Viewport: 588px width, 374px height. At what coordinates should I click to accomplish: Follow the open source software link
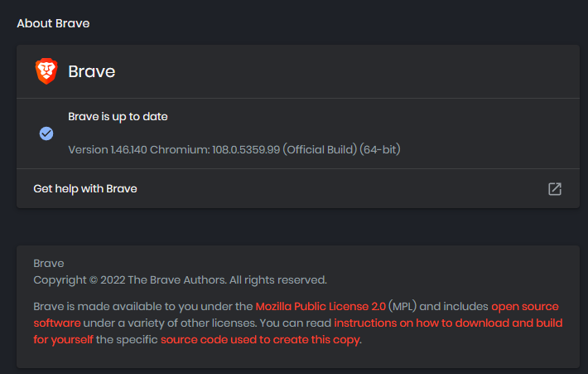(525, 307)
